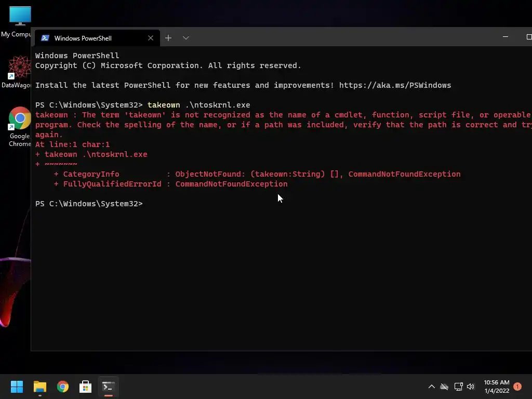This screenshot has width=532, height=399.
Task: Close the Windows PowerShell tab
Action: [151, 38]
